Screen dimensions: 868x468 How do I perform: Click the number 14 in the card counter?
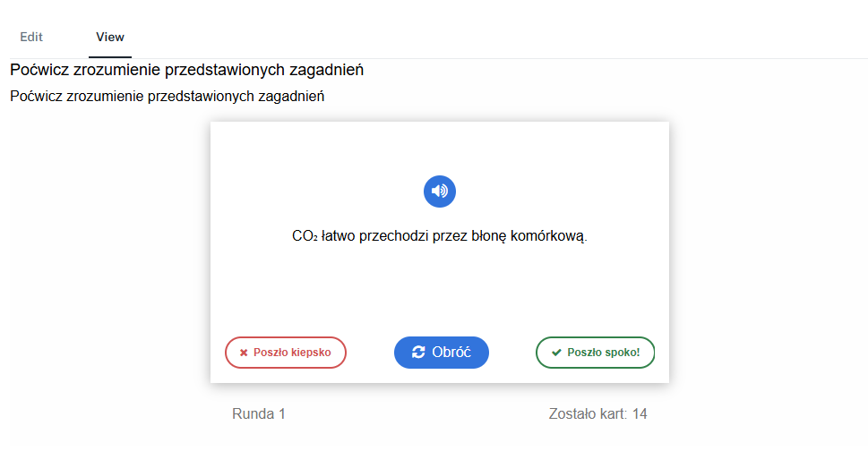coord(639,414)
